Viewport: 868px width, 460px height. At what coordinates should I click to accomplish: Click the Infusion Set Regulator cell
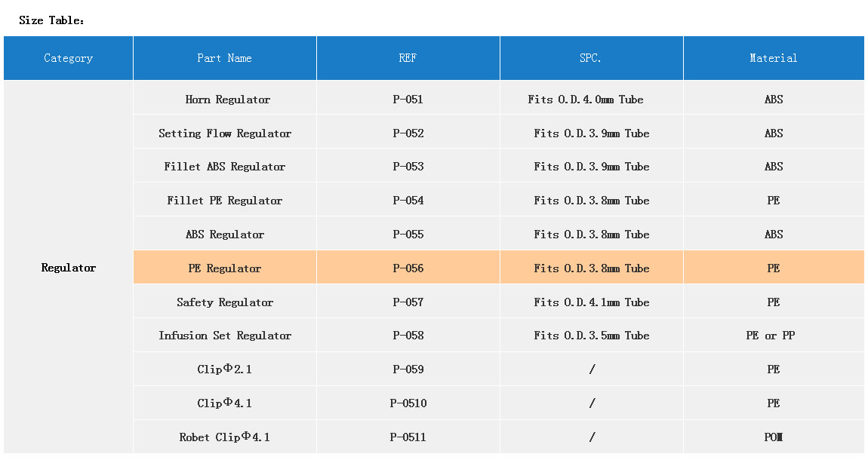click(x=225, y=336)
